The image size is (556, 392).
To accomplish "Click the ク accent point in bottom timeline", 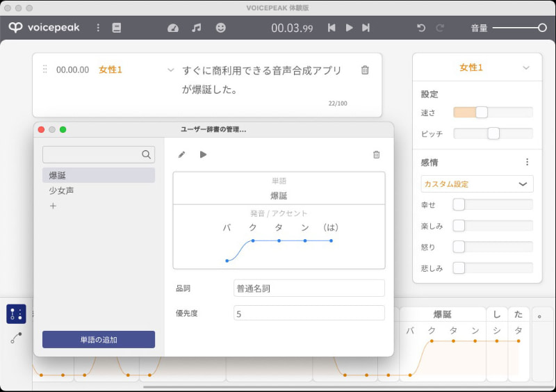I will tap(432, 341).
